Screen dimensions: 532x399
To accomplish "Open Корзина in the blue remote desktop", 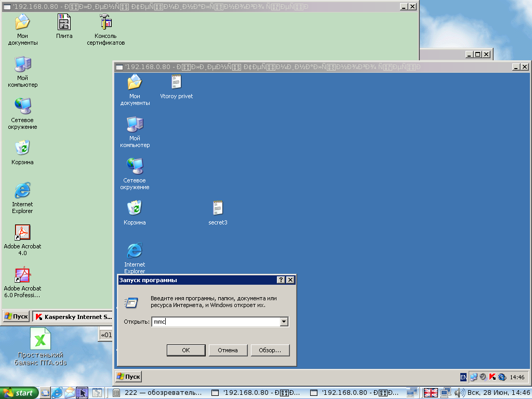I will (x=135, y=209).
